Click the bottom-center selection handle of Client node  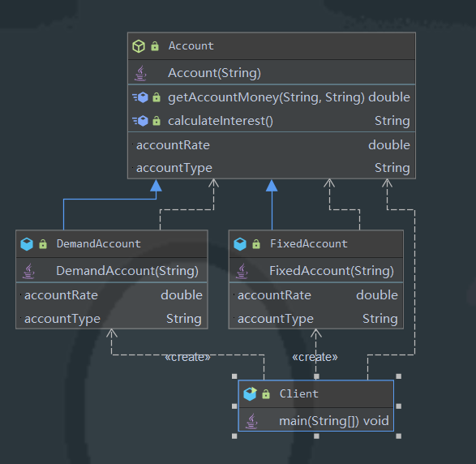point(316,436)
